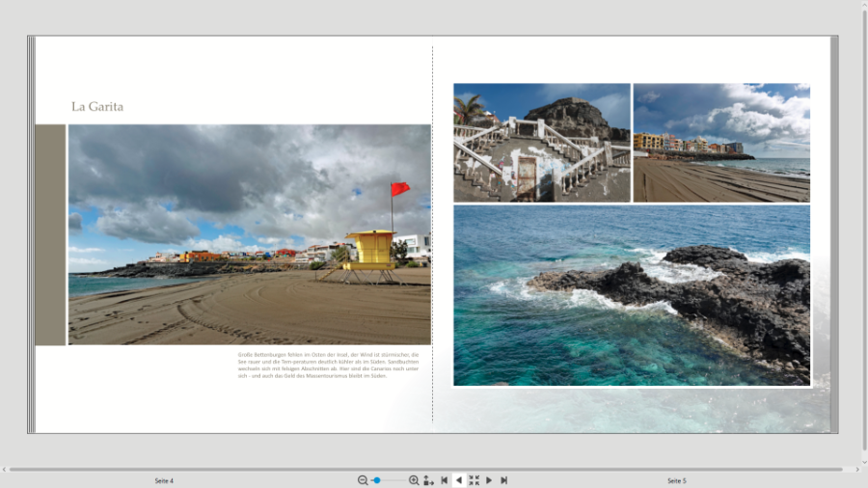Jump to the last page
The height and width of the screenshot is (488, 868).
point(503,480)
